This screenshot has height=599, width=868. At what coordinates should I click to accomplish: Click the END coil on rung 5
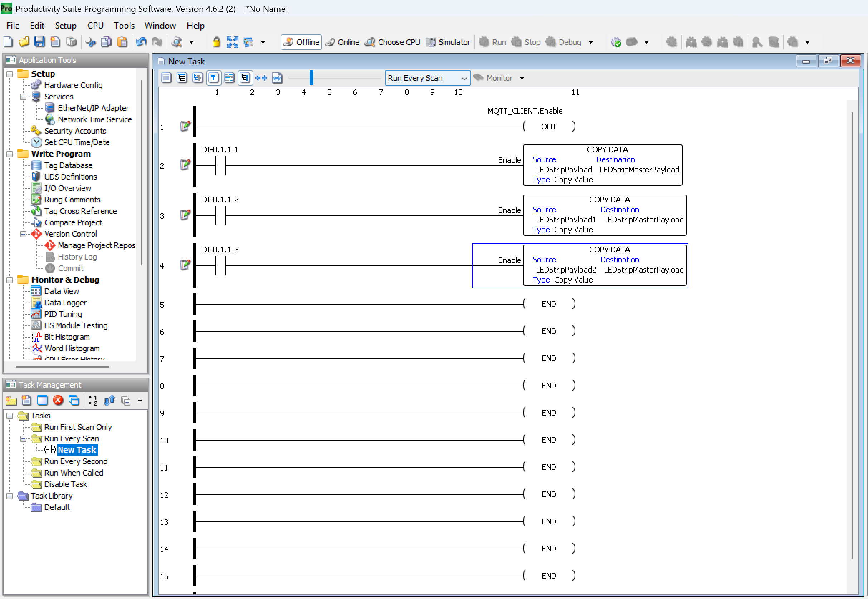click(x=549, y=304)
